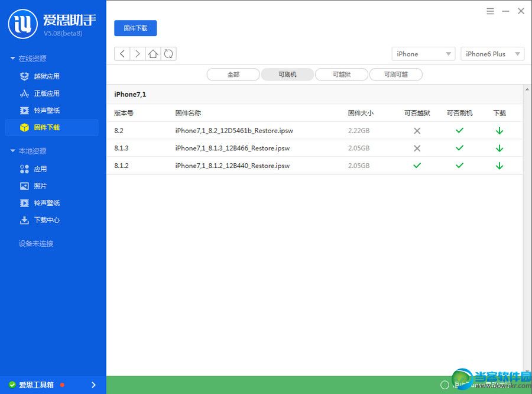Image resolution: width=532 pixels, height=394 pixels.
Task: Open local 应用 apps list
Action: (40, 169)
